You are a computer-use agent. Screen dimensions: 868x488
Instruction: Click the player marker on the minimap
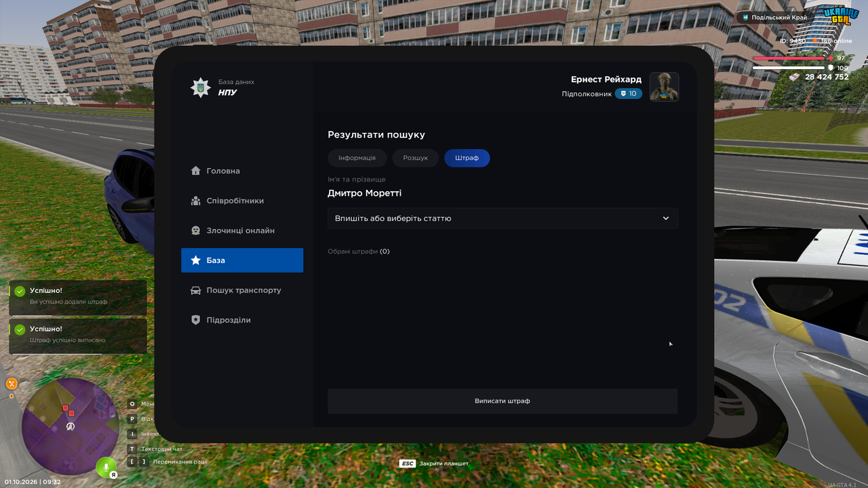[x=70, y=426]
